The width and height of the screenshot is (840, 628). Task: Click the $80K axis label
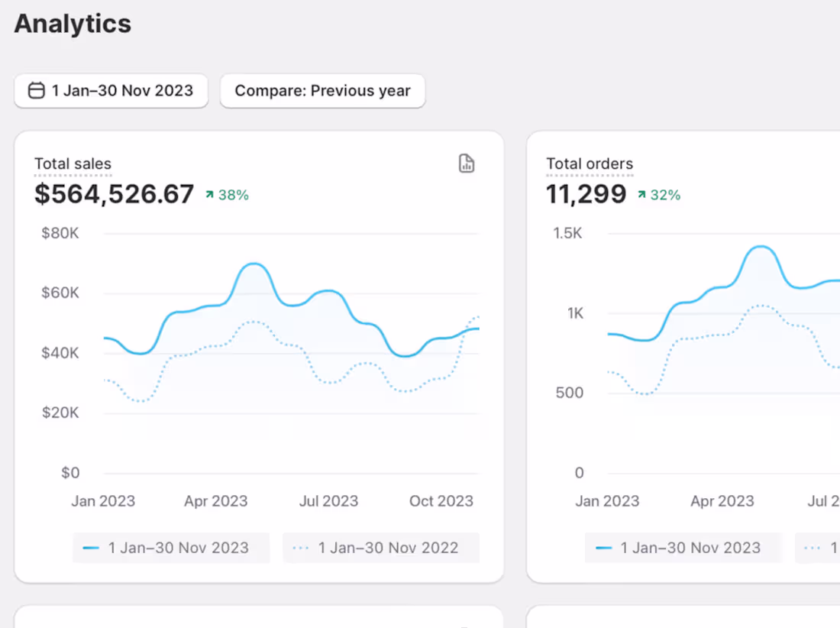pyautogui.click(x=60, y=233)
